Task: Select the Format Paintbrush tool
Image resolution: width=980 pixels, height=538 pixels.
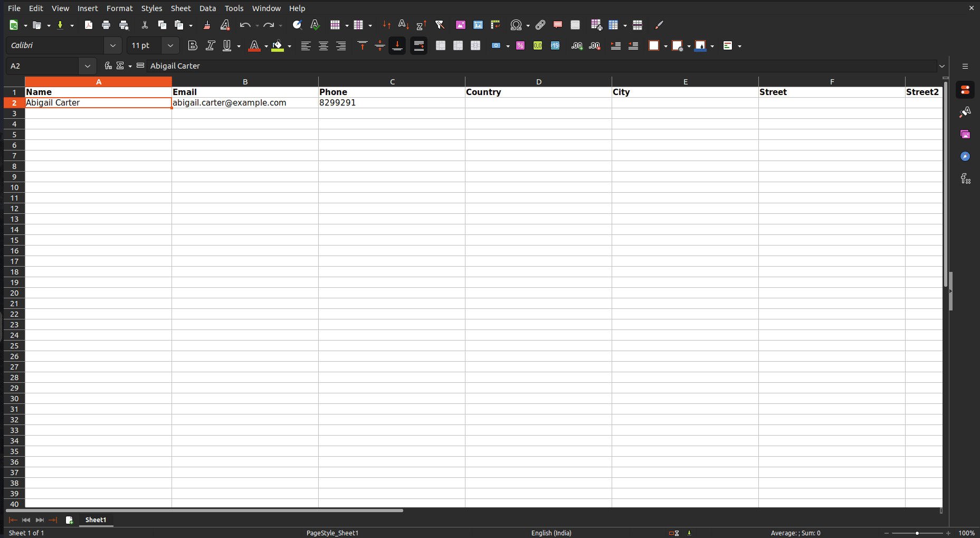Action: coord(207,25)
